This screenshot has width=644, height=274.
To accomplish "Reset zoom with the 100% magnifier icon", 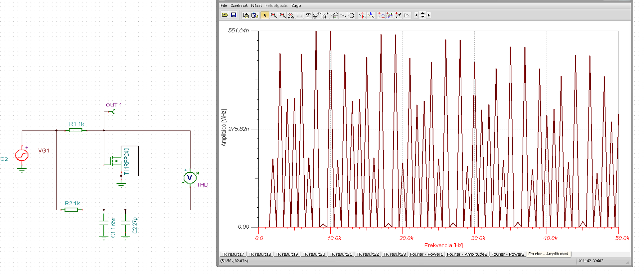I will 291,15.
